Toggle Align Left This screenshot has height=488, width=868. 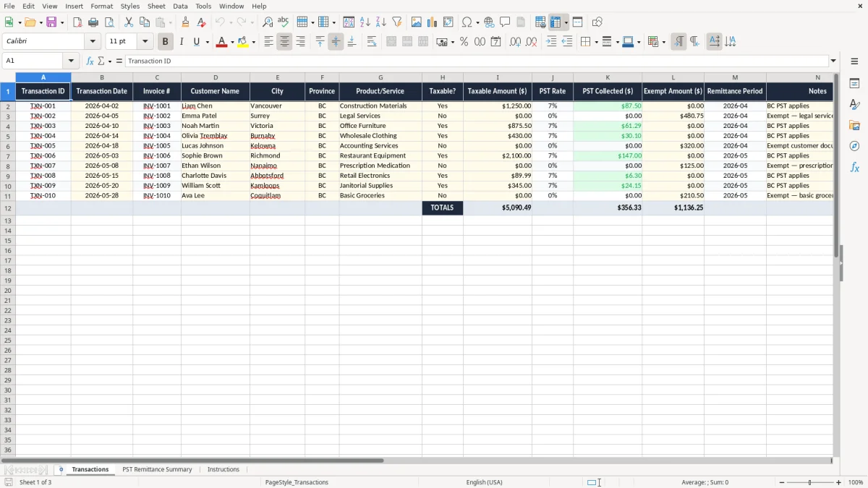point(268,42)
